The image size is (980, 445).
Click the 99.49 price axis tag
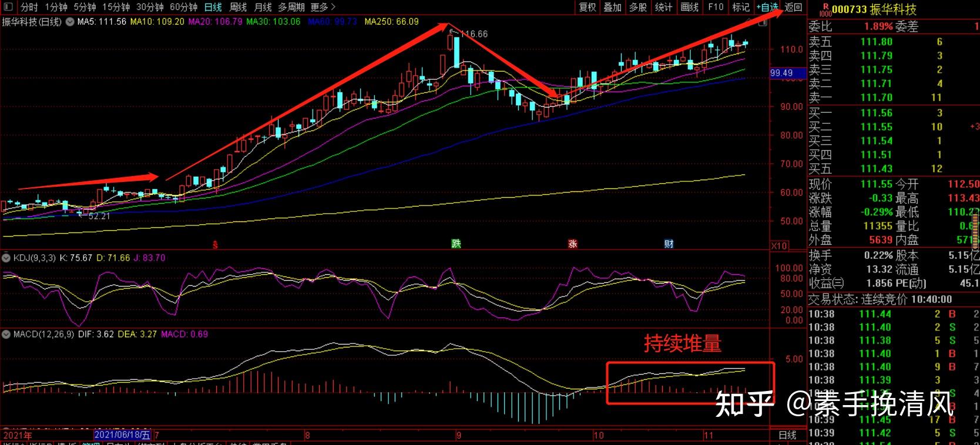tap(787, 73)
